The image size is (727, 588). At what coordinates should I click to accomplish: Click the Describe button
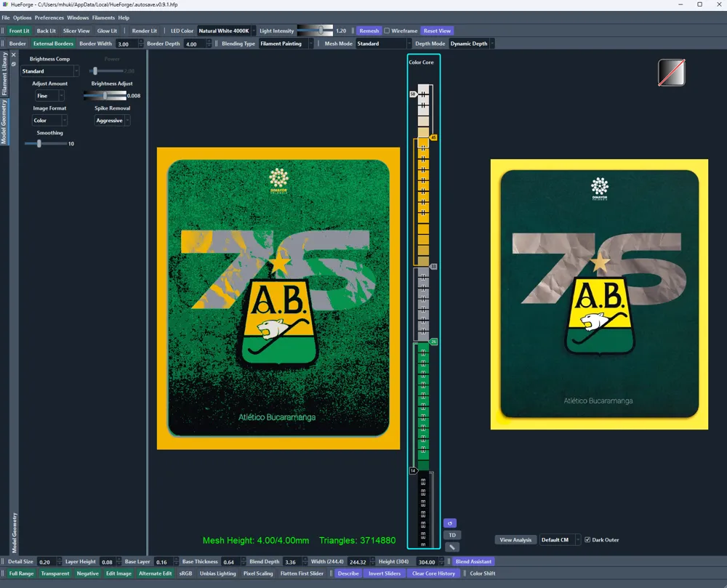348,573
